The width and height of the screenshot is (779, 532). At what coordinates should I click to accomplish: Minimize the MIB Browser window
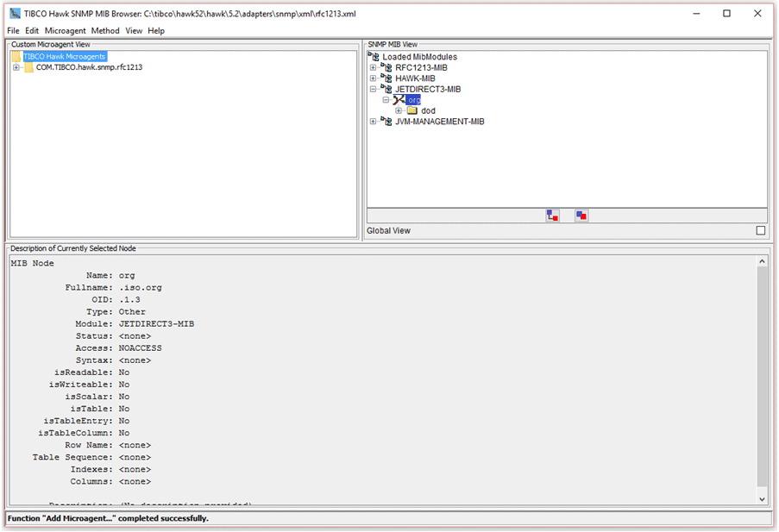(x=696, y=14)
